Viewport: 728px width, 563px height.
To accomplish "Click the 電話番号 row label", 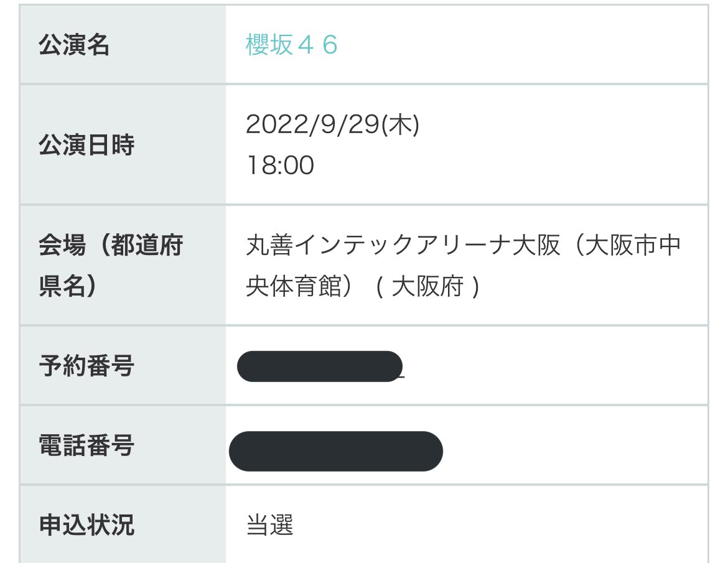I will [x=86, y=445].
